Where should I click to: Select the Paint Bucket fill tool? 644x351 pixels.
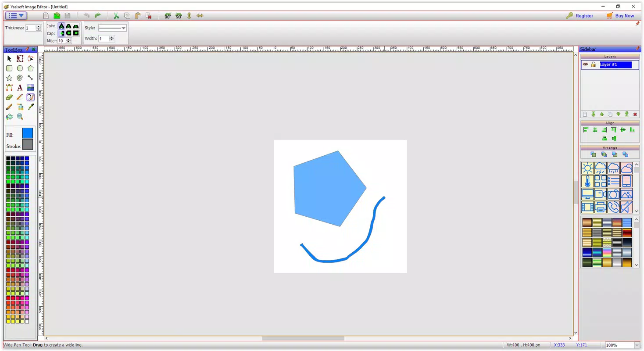[9, 116]
